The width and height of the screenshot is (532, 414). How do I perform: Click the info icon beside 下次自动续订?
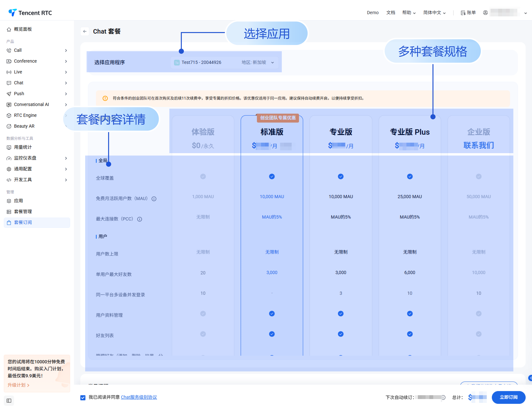click(x=443, y=397)
